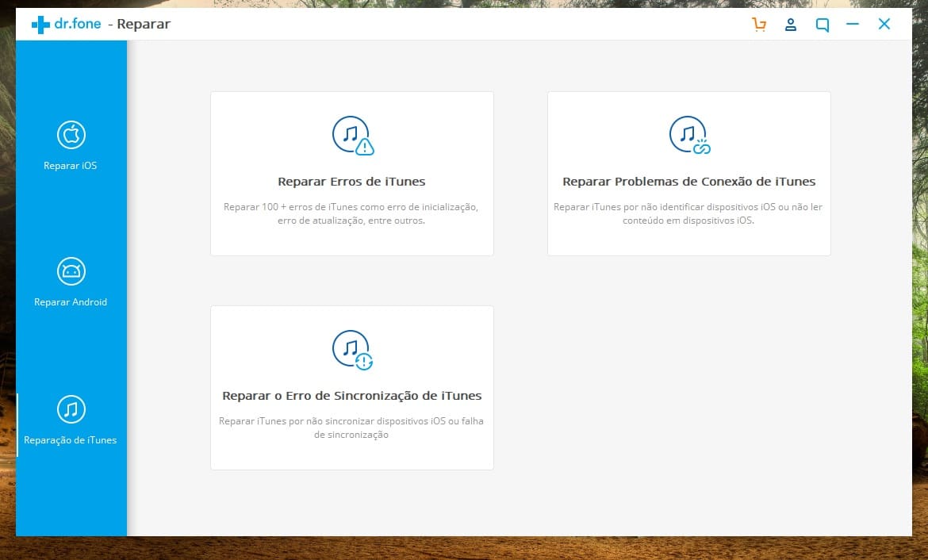Screen dimensions: 928x560
Task: Click the dr.fone blue cross logo
Action: tap(40, 25)
